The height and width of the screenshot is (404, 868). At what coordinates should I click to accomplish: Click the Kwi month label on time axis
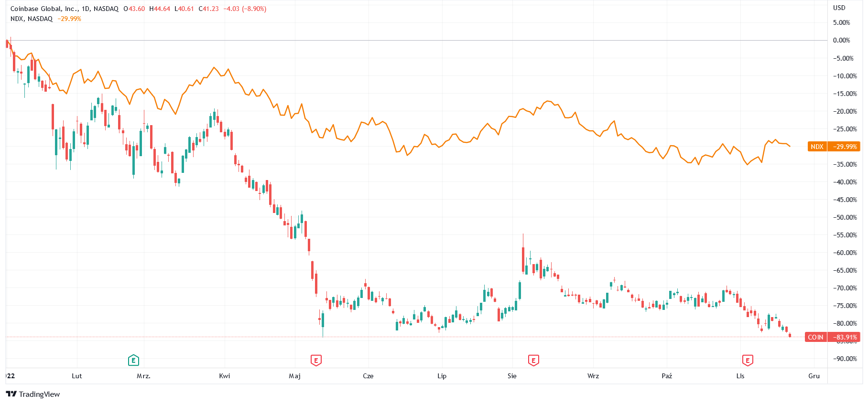click(x=225, y=376)
